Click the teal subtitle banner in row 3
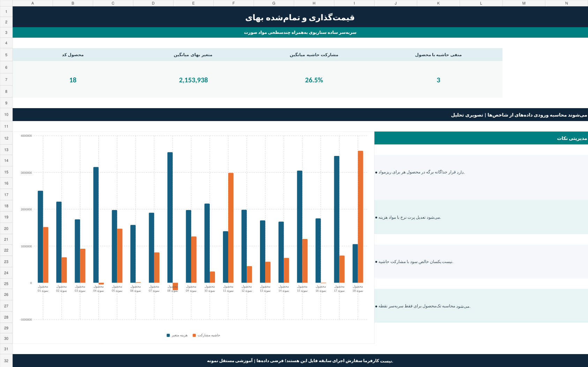Image resolution: width=588 pixels, height=367 pixels. pos(300,32)
